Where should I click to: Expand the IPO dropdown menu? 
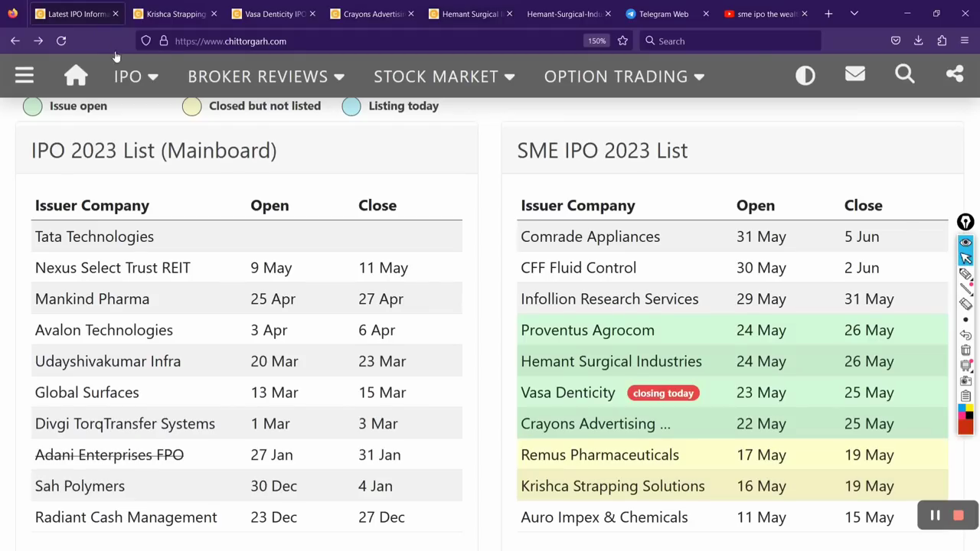pyautogui.click(x=136, y=76)
